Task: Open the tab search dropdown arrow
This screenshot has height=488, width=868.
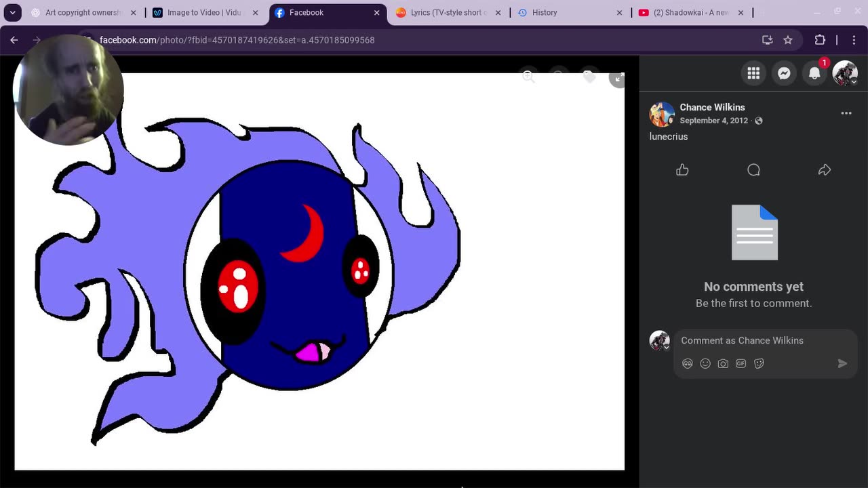Action: [x=12, y=12]
